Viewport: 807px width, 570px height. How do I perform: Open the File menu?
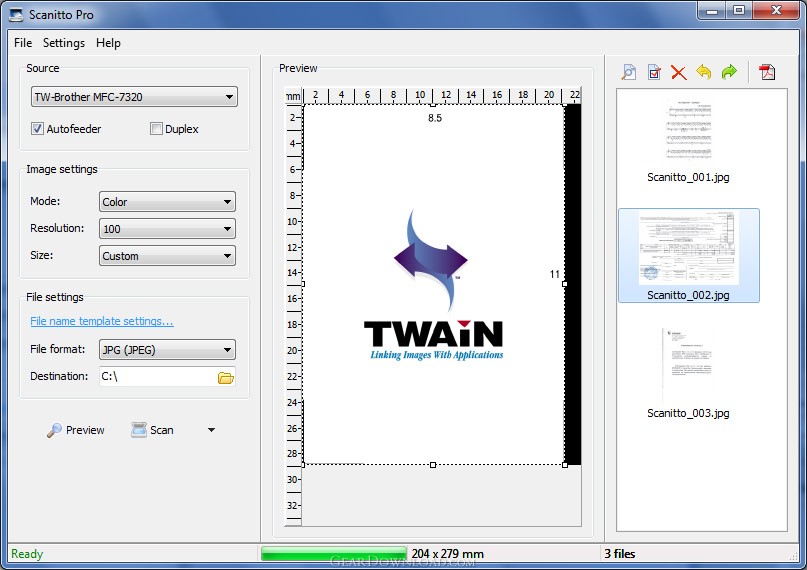pyautogui.click(x=23, y=43)
